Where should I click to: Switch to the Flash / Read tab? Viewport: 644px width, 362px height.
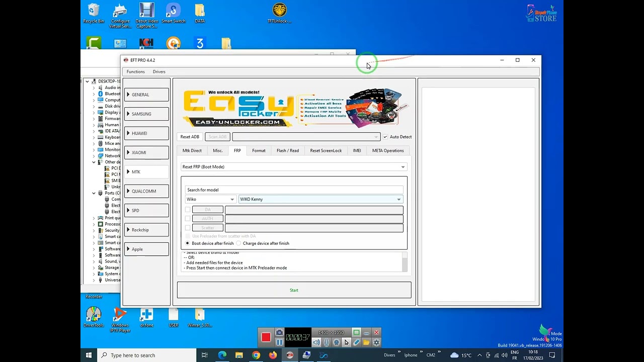288,150
